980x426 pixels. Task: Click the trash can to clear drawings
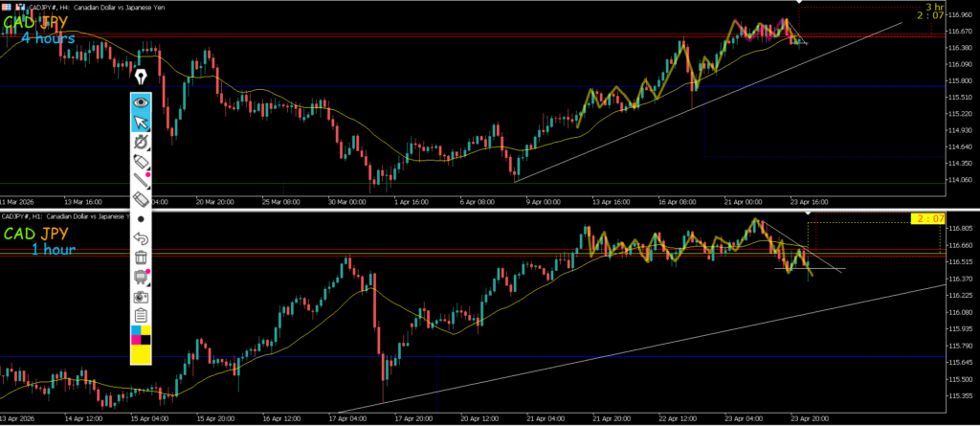[x=141, y=257]
